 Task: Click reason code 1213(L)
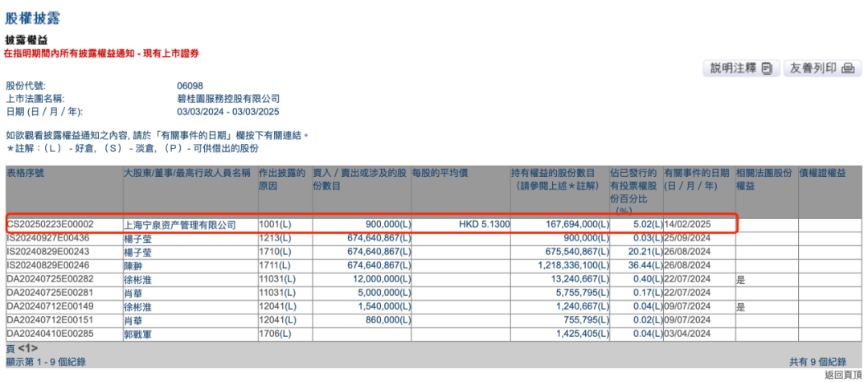pos(275,239)
